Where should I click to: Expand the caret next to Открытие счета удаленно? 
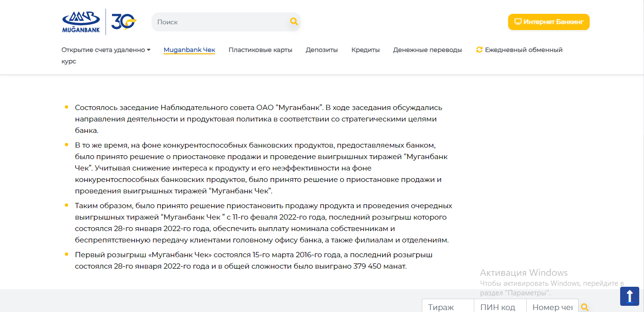pyautogui.click(x=149, y=50)
